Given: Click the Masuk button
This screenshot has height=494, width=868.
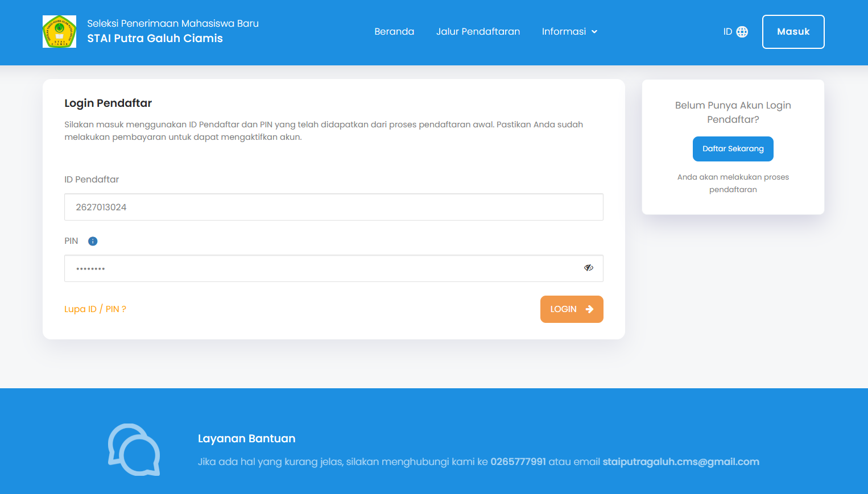Looking at the screenshot, I should 793,32.
